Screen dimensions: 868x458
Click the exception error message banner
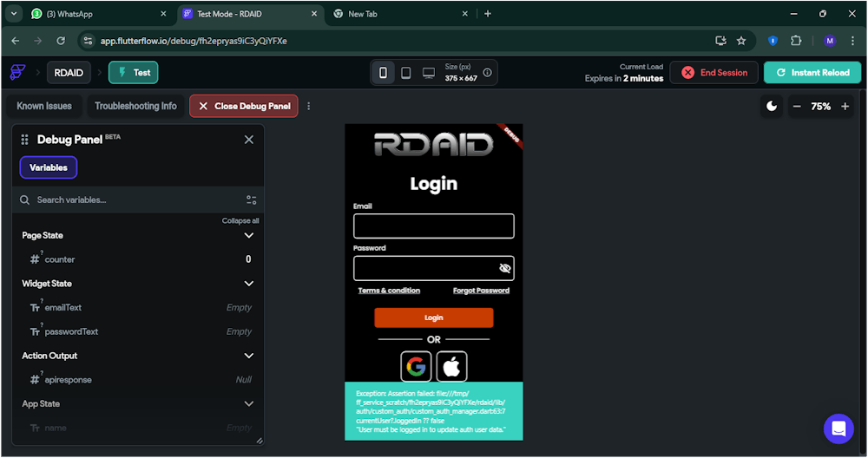pyautogui.click(x=434, y=411)
